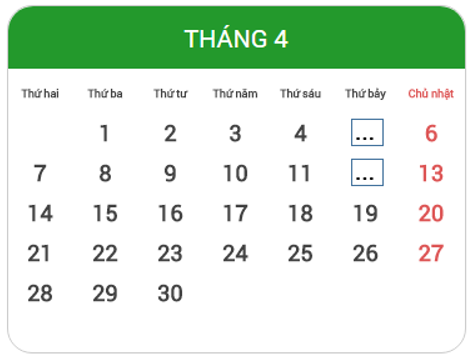Image resolution: width=476 pixels, height=362 pixels.
Task: Click the Thứ hai column header
Action: click(x=40, y=93)
